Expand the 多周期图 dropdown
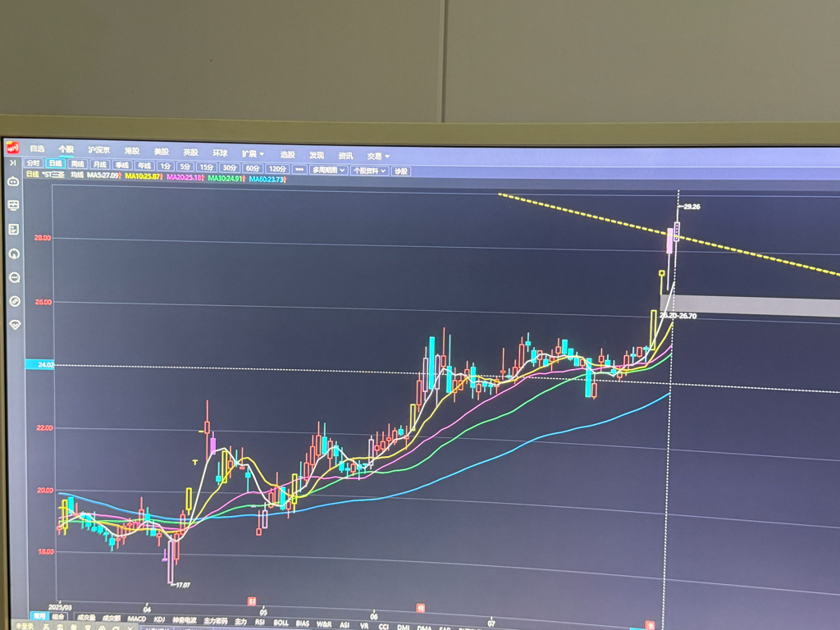The height and width of the screenshot is (630, 840). (328, 170)
